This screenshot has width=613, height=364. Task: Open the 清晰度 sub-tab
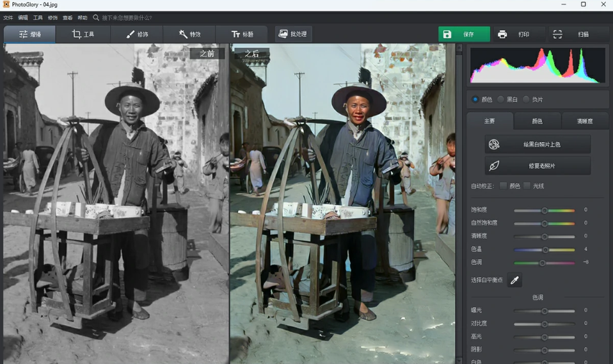click(584, 121)
